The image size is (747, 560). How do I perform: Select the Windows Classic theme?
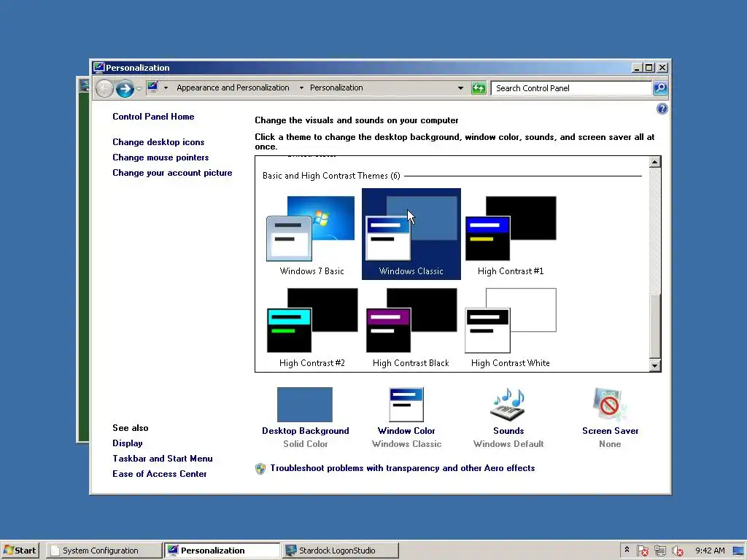click(x=411, y=234)
